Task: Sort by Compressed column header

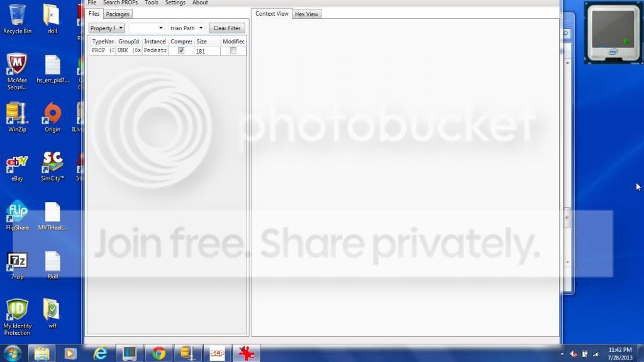Action: 181,42
